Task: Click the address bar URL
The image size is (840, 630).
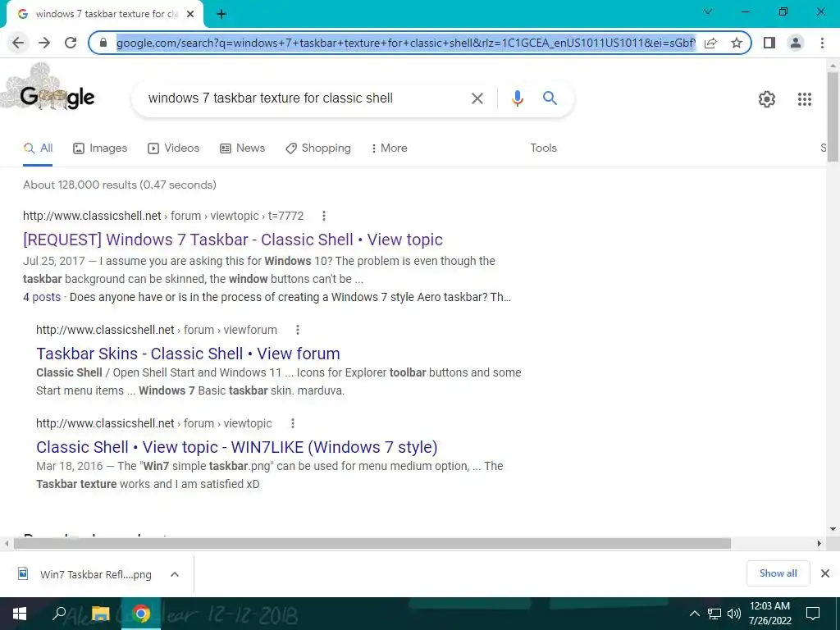Action: [405, 43]
